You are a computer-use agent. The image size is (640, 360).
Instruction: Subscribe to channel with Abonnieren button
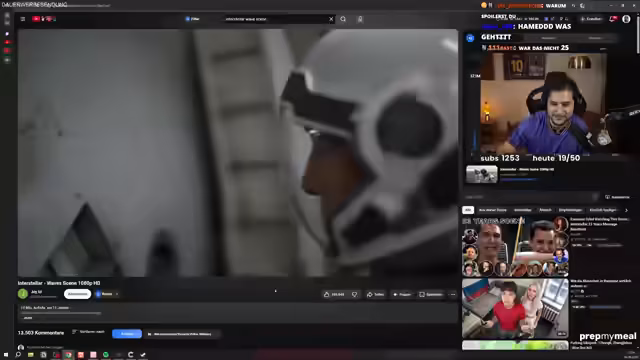77,294
